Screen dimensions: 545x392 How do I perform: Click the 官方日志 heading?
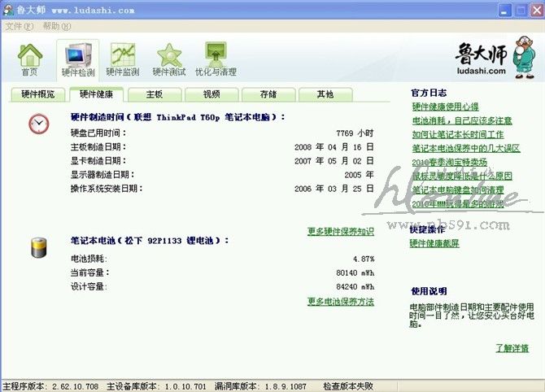429,93
